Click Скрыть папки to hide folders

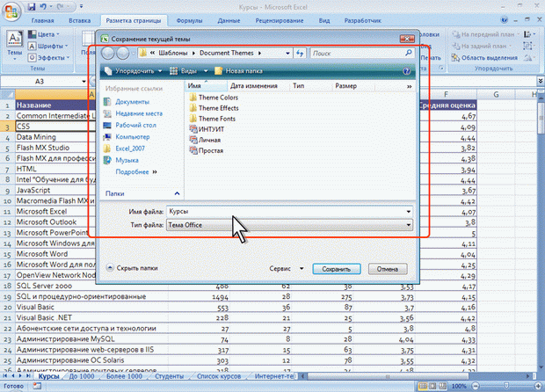[x=132, y=268]
